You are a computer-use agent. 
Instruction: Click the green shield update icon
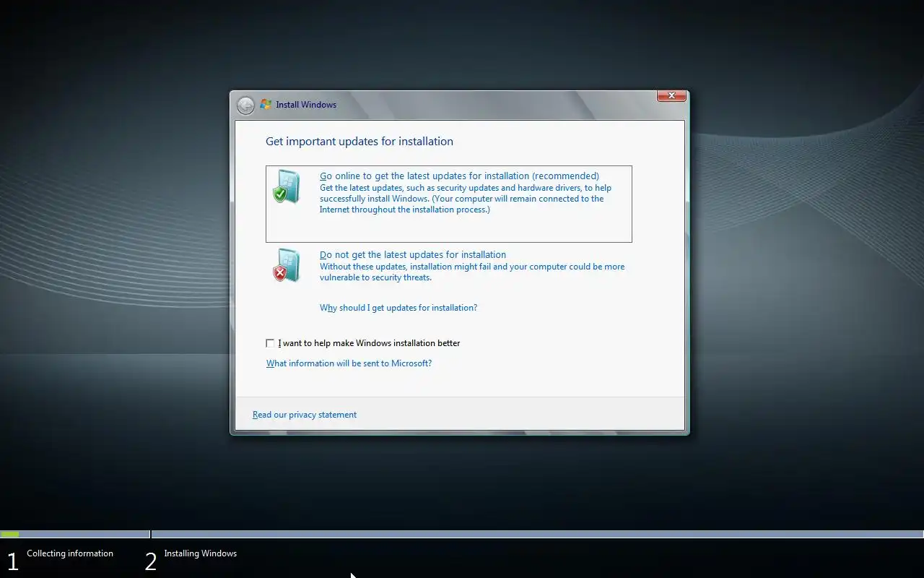pyautogui.click(x=287, y=188)
